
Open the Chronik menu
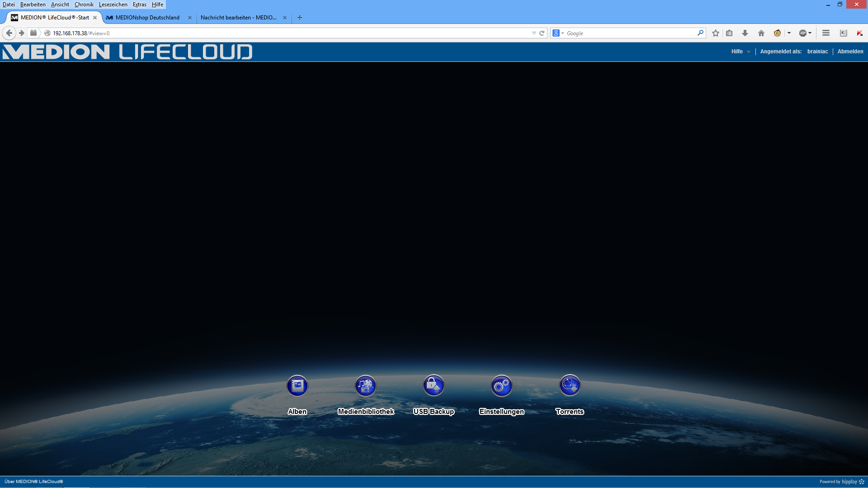tap(84, 5)
